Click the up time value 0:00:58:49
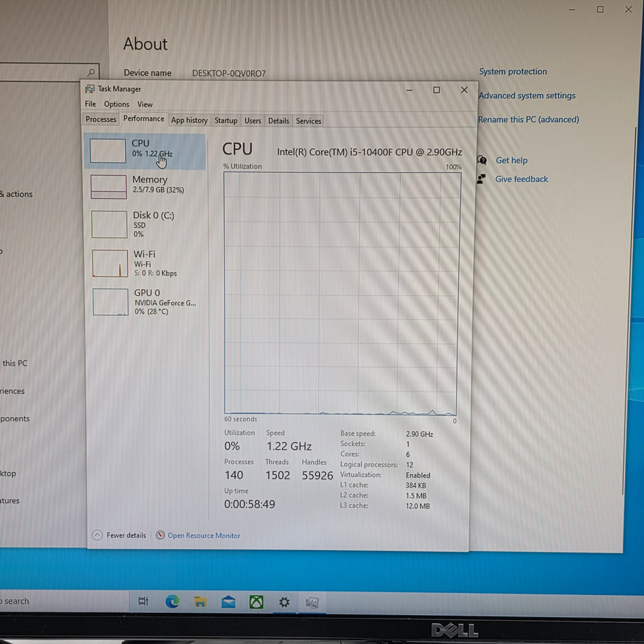The width and height of the screenshot is (644, 644). tap(250, 504)
